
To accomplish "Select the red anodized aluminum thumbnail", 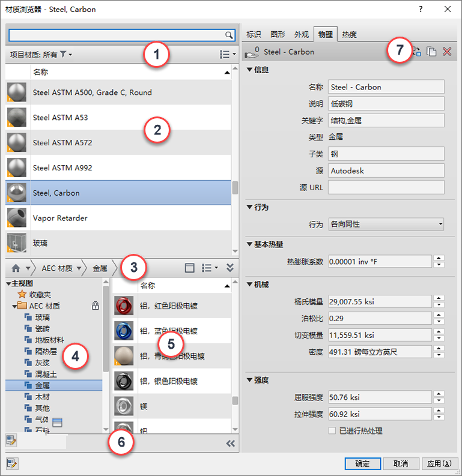I will point(124,306).
